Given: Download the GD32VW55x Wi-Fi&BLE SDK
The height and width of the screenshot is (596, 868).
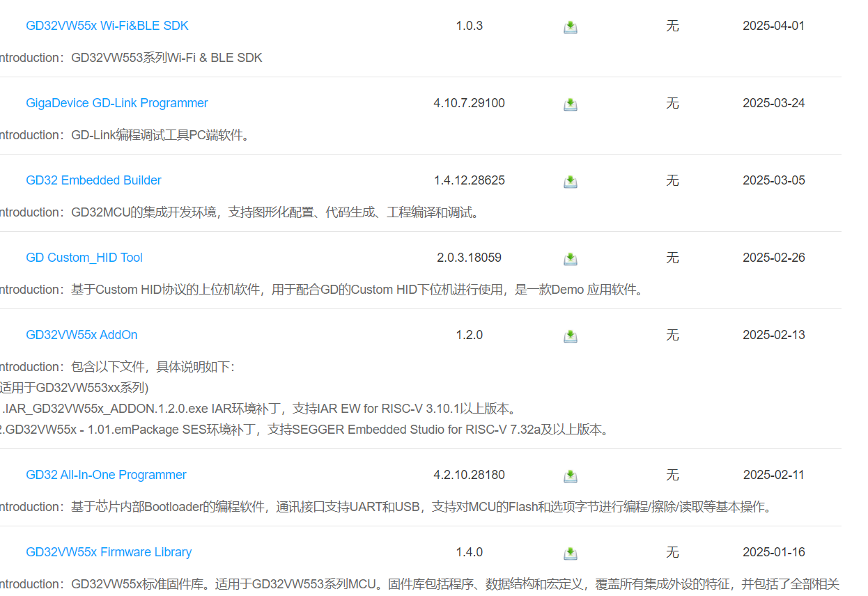Looking at the screenshot, I should coord(570,27).
